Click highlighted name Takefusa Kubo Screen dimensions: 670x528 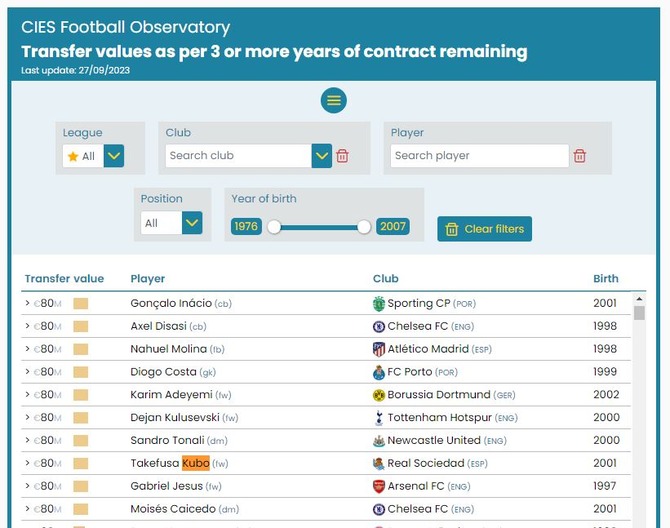[x=170, y=463]
